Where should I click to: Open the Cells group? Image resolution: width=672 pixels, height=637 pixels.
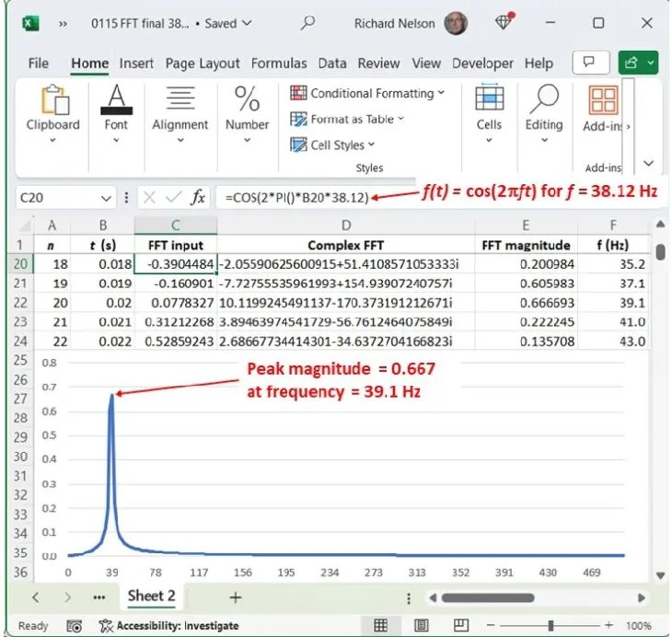(489, 110)
